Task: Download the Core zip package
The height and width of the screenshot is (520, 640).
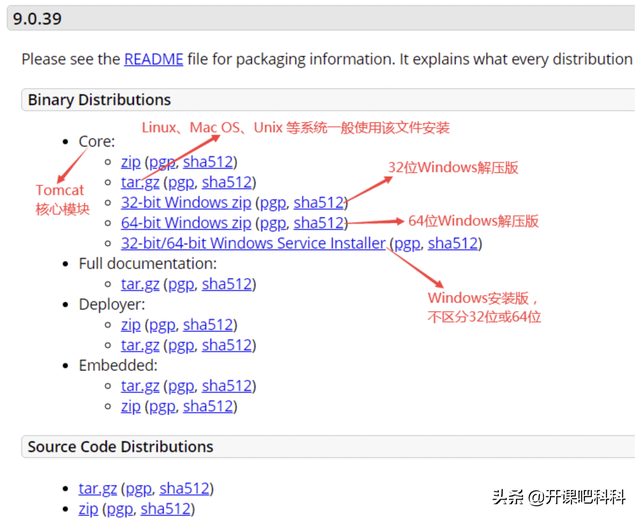Action: 131,162
